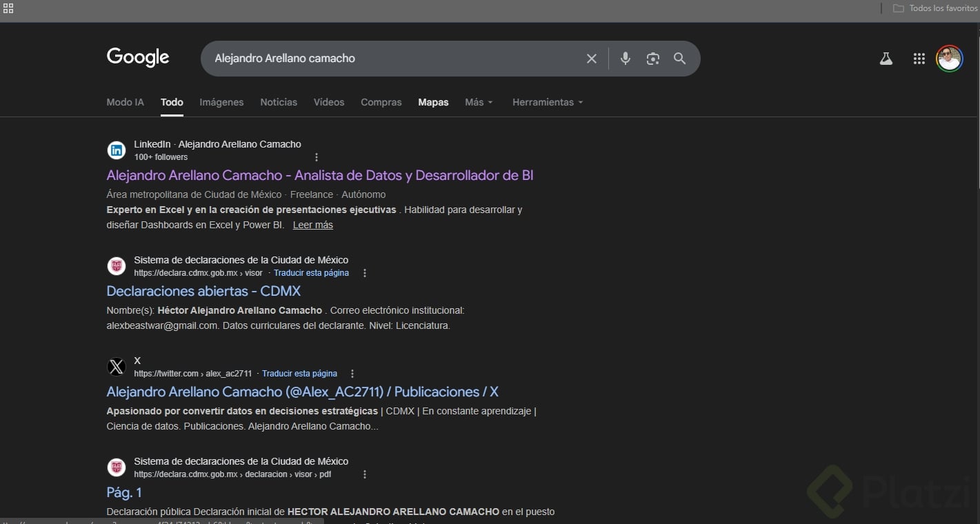Clear the search box with the X icon
The image size is (980, 524).
pos(592,59)
